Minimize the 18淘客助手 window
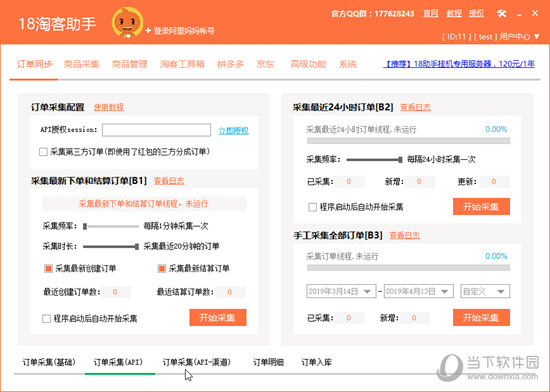The image size is (550, 392). pyautogui.click(x=519, y=14)
